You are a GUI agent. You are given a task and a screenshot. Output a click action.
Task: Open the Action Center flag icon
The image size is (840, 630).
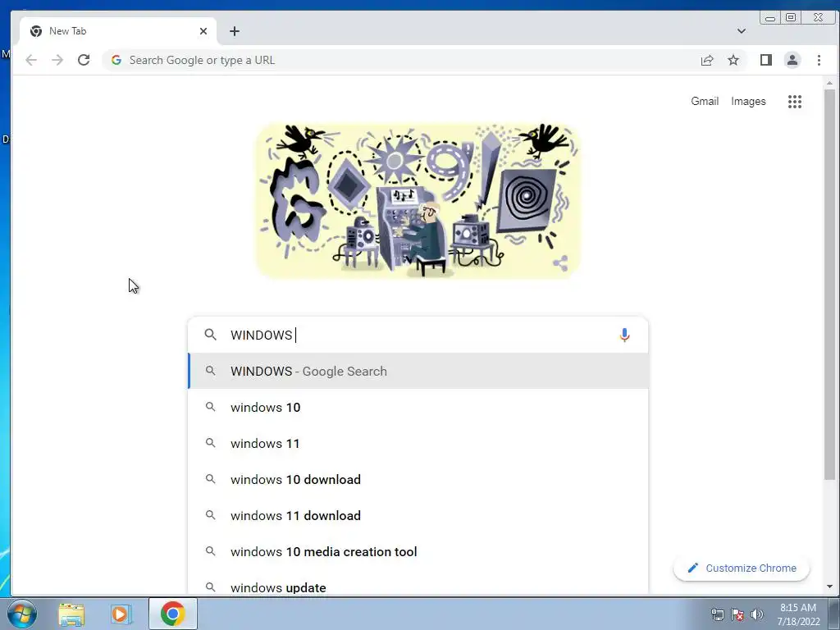pos(737,614)
